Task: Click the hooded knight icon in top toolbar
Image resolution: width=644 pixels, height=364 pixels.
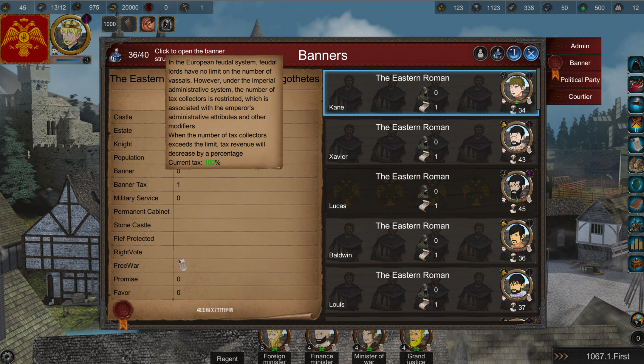Action: [x=167, y=24]
